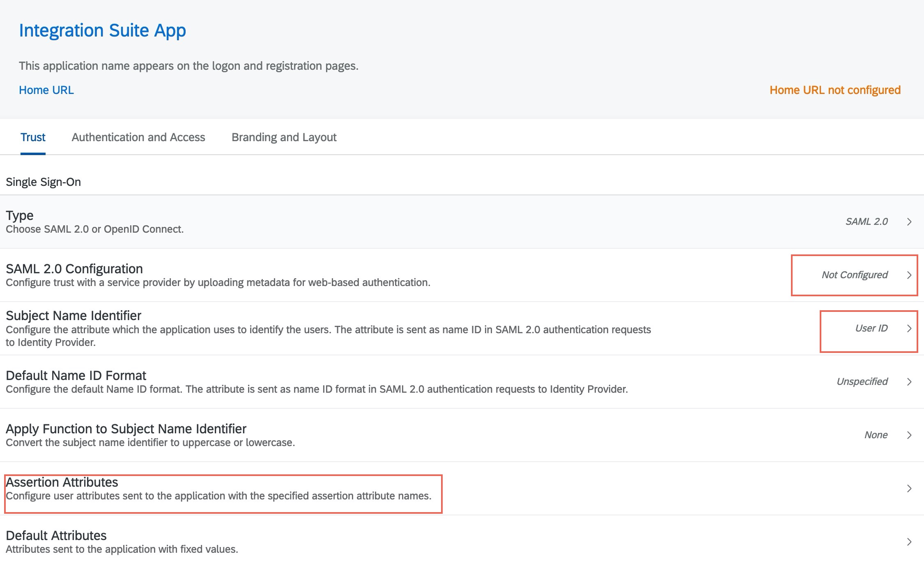Screen dimensions: 924x563
Task: Click chevron in Apply Function row
Action: pyautogui.click(x=909, y=435)
